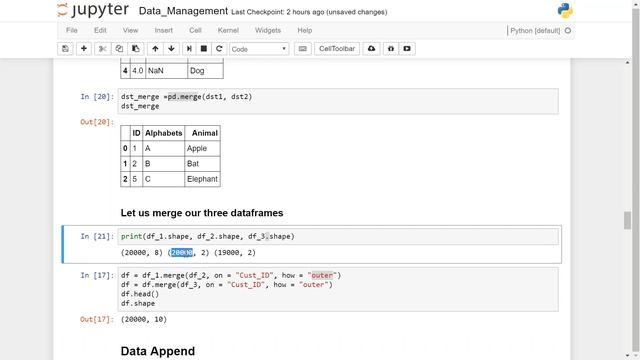Rename the notebook title Data_Management
This screenshot has width=640, height=360.
click(x=183, y=11)
